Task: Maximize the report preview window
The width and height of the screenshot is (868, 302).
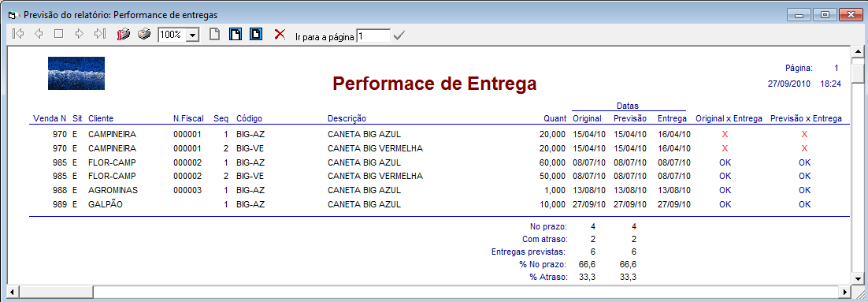Action: [x=825, y=14]
